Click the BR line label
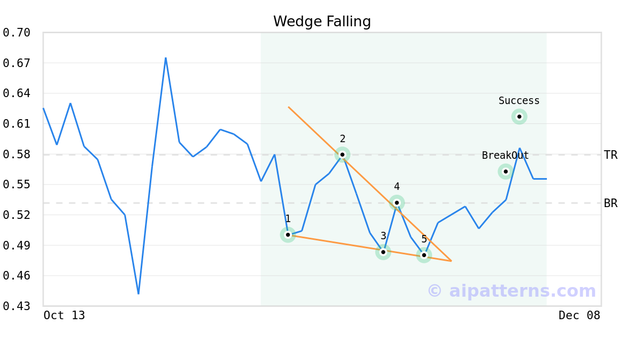Viewport: 644px width, 338px height. [611, 203]
